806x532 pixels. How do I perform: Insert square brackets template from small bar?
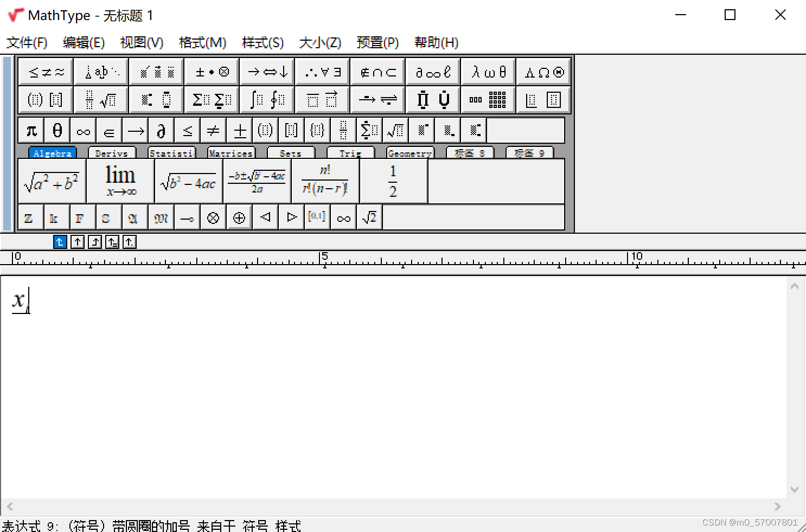(x=292, y=130)
